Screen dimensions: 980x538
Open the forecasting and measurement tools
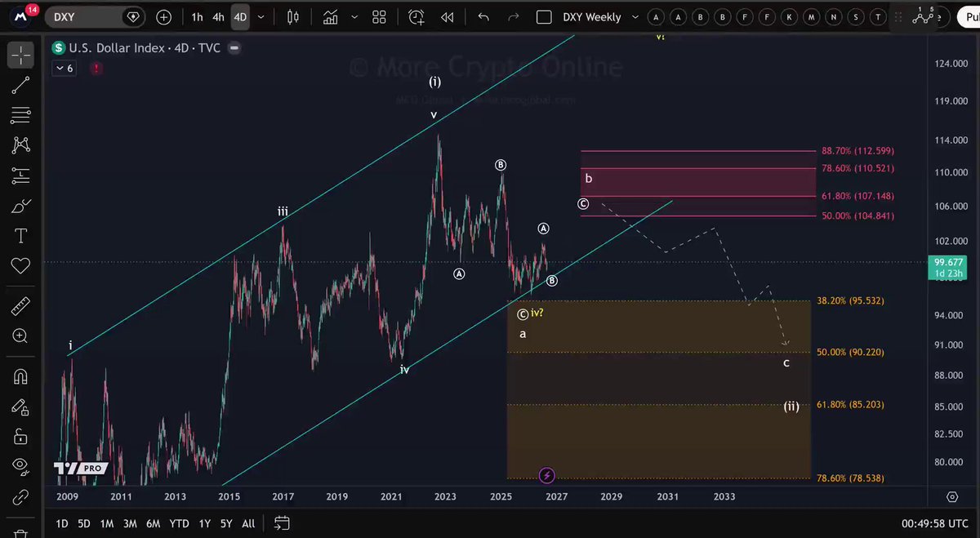click(x=20, y=175)
